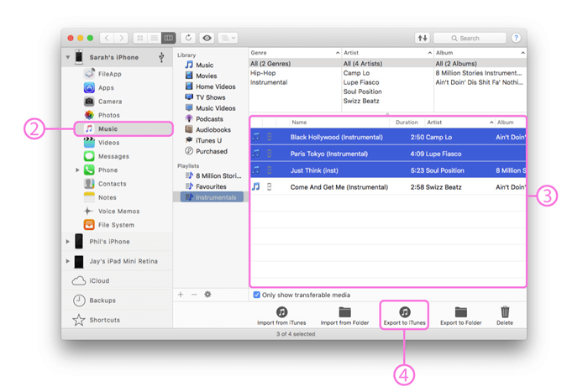
Task: Select Music in Library list
Action: [200, 65]
